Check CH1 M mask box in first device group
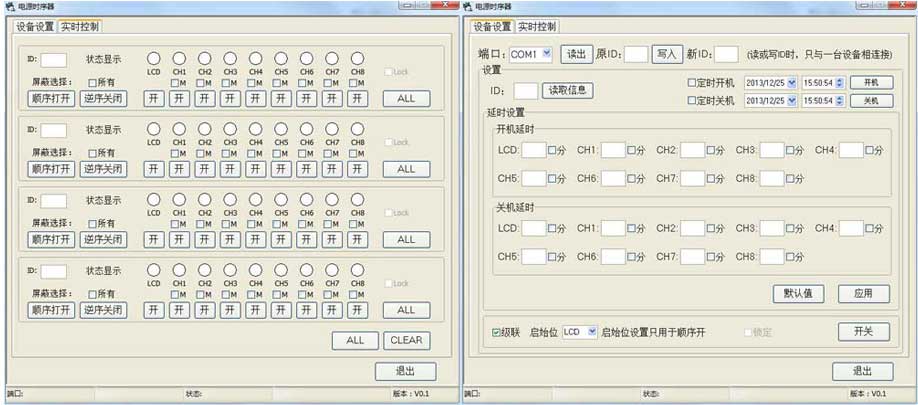The width and height of the screenshot is (918, 405). 174,83
